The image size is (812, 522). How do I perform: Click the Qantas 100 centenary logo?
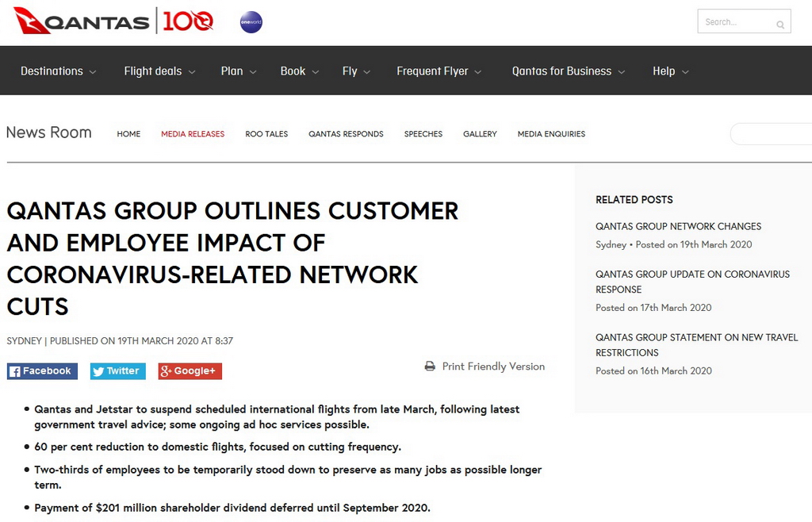188,21
